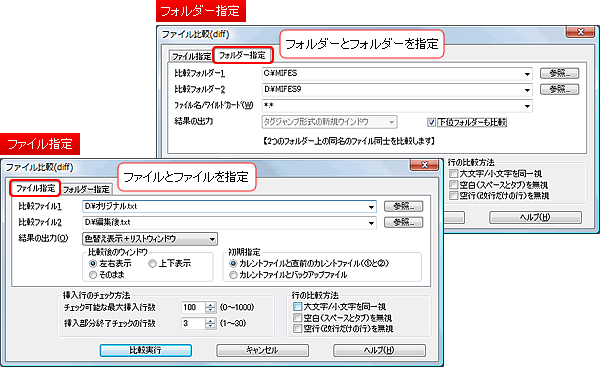Image resolution: width=600 pixels, height=367 pixels.
Task: Select the フォルダー指定 tab in the folder dialog
Action: 242,55
